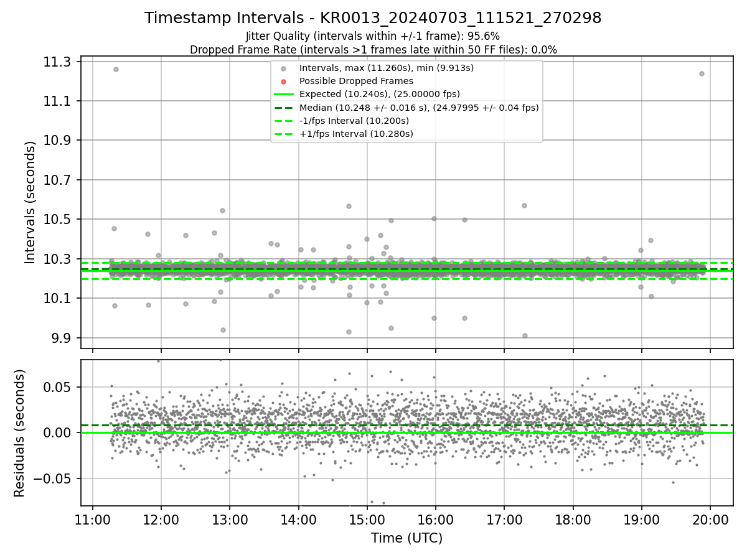The width and height of the screenshot is (747, 560).
Task: Click the solid green line sample for Expected
Action: point(283,94)
